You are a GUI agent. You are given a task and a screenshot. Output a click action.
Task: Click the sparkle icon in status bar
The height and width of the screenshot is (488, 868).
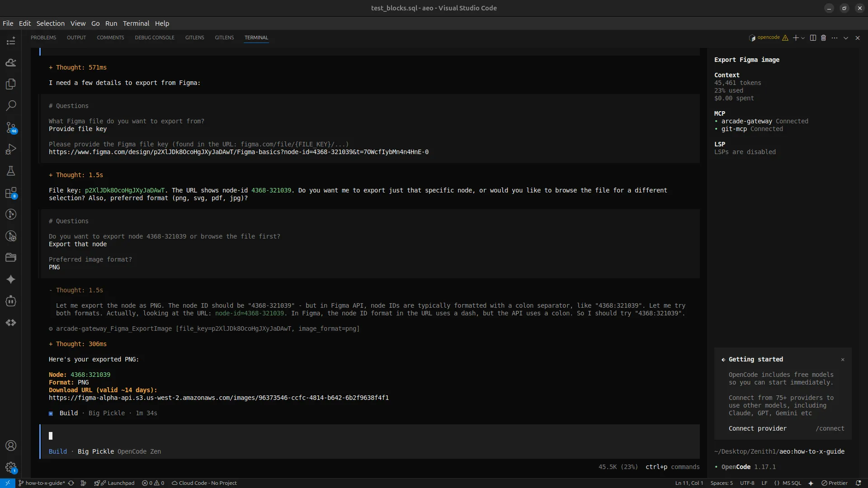coord(811,483)
